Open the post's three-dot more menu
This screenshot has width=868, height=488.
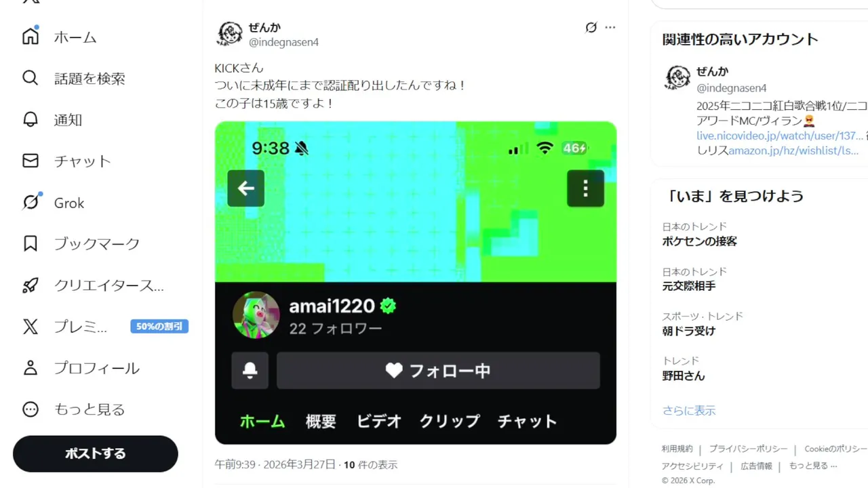pos(610,27)
